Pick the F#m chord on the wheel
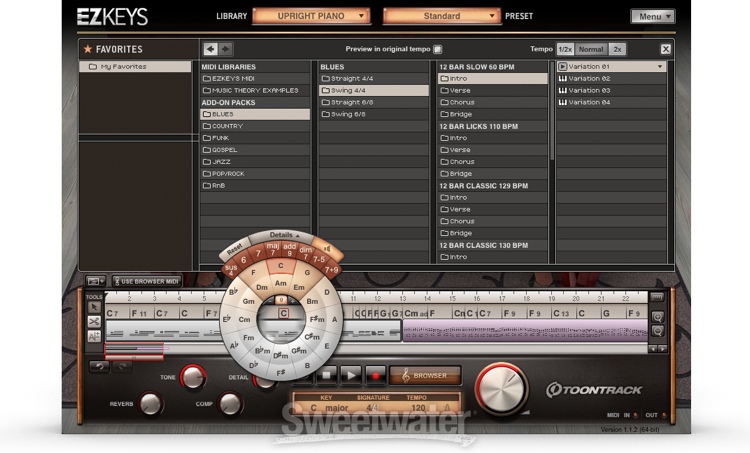The image size is (750, 453). pyautogui.click(x=317, y=319)
